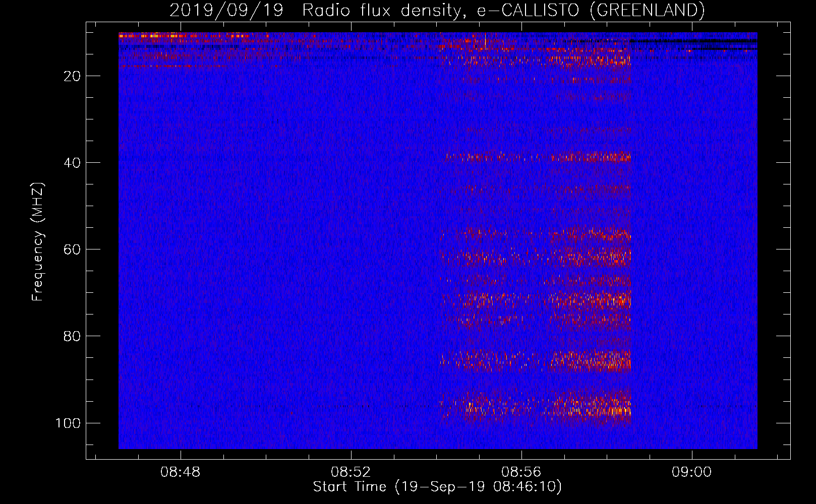Click the 08:56 time tick label

click(521, 472)
